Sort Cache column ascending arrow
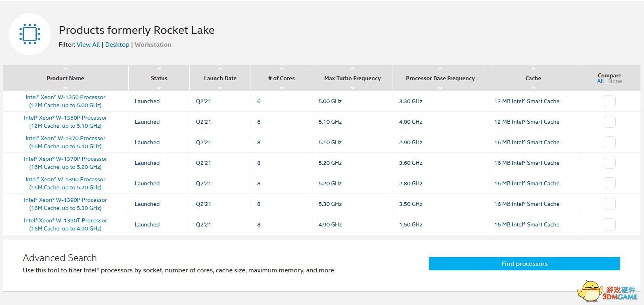Screen dimensions: 644x305 533,69
